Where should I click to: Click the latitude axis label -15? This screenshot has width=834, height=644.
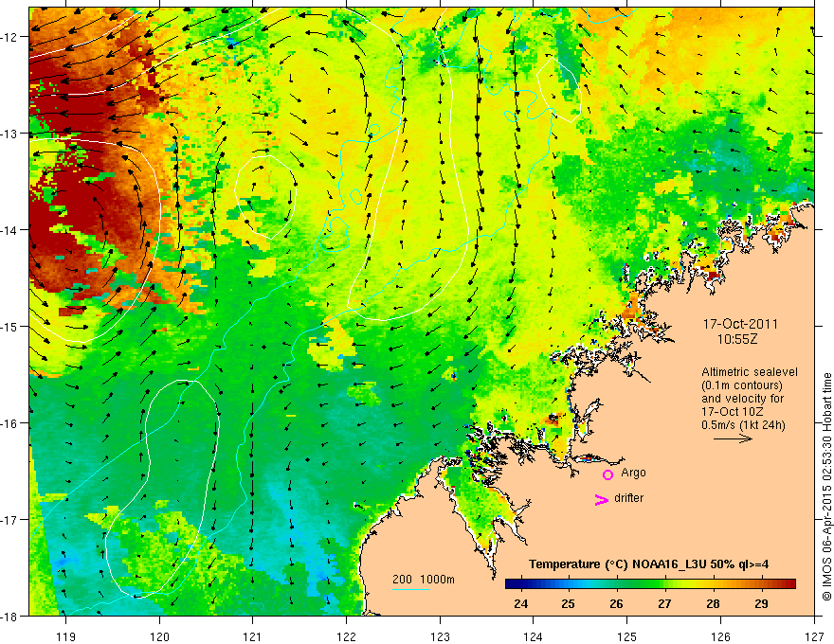pyautogui.click(x=10, y=326)
